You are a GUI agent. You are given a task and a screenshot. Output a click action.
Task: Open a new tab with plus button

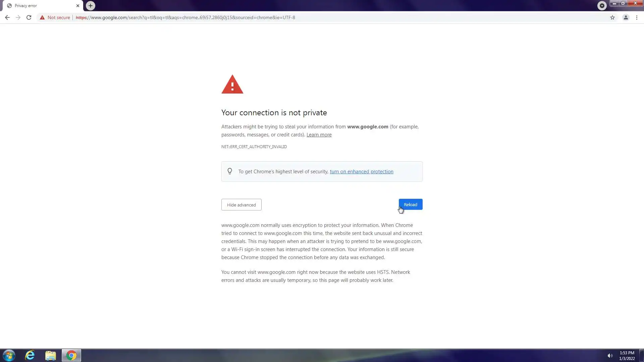pyautogui.click(x=90, y=6)
